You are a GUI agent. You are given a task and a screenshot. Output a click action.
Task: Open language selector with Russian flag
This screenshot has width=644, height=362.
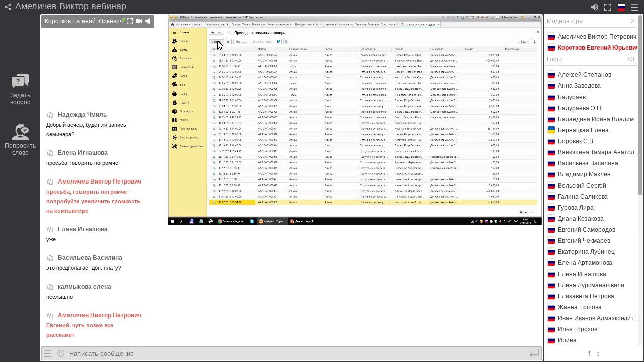click(x=621, y=7)
